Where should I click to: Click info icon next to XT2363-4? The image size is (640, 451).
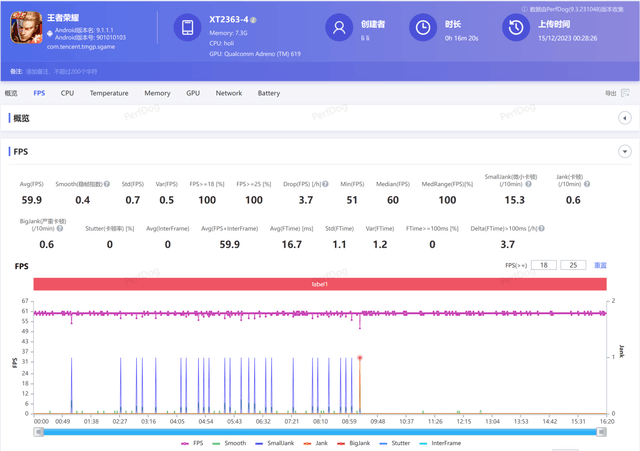point(254,19)
